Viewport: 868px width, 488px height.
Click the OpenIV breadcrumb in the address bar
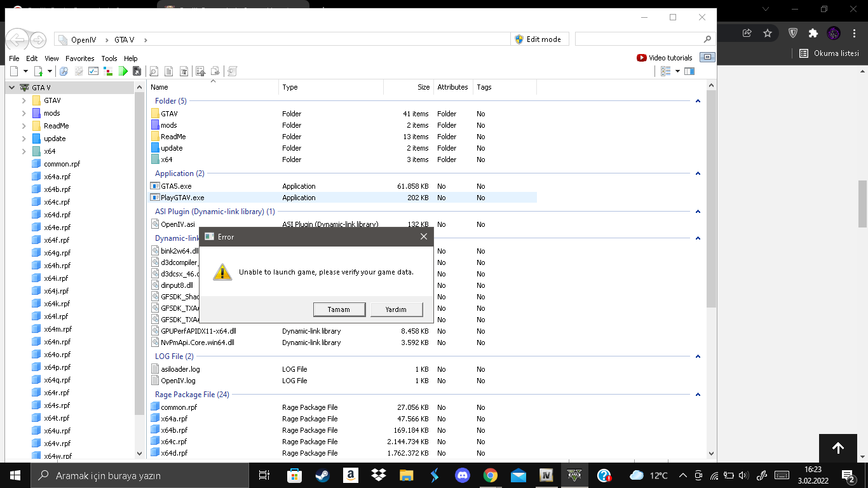point(84,39)
